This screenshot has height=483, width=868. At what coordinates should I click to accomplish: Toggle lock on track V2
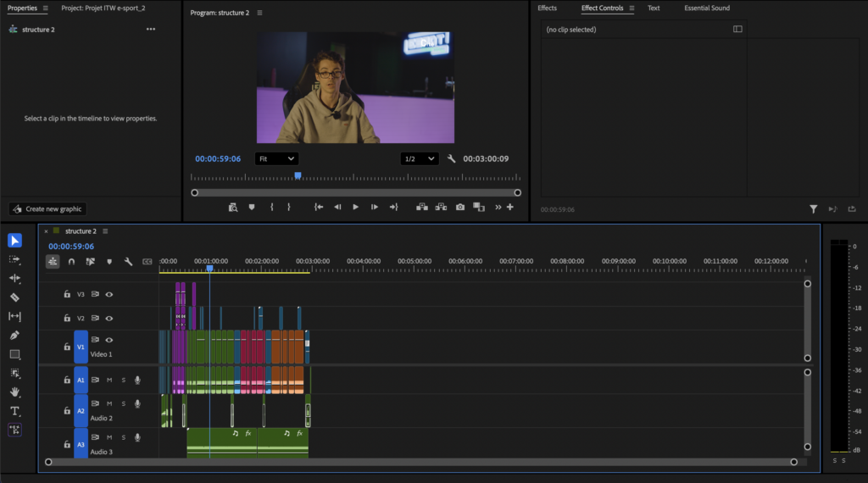tap(67, 319)
